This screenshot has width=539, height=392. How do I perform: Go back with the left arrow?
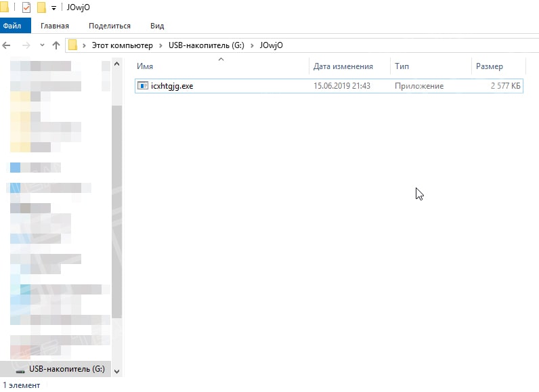[7, 45]
